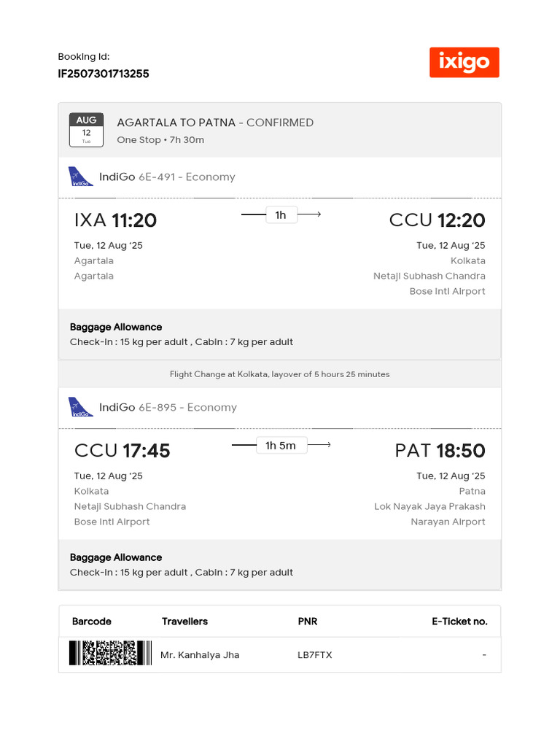Click the ixigo logo
Screen dimensions: 560x747
point(464,63)
